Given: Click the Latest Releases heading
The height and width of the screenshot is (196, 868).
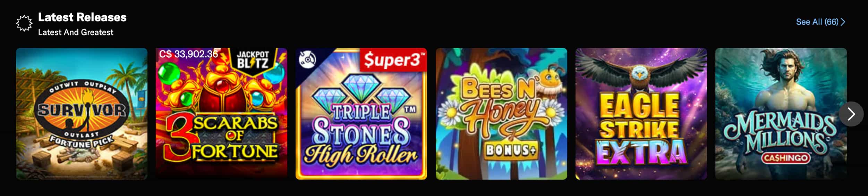Looking at the screenshot, I should [82, 17].
